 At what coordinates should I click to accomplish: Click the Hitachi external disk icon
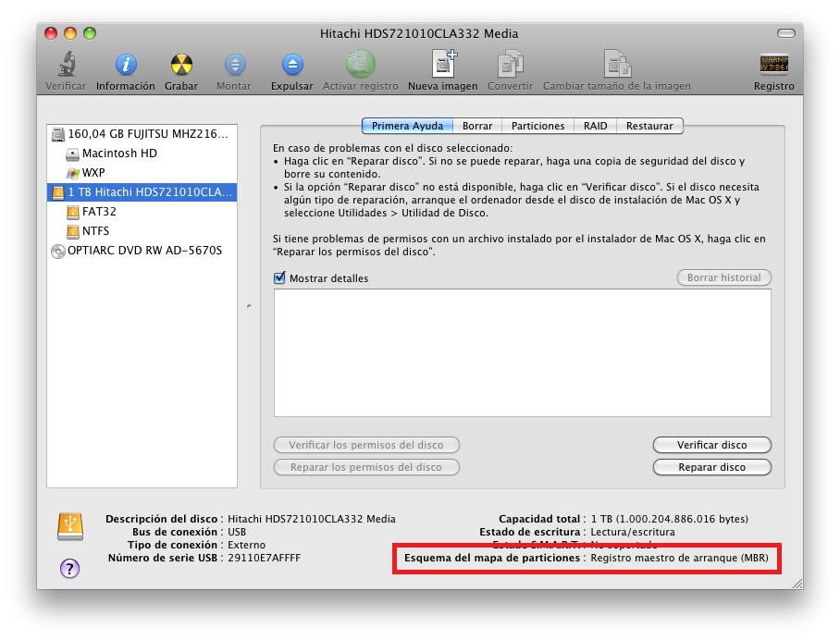pos(58,192)
